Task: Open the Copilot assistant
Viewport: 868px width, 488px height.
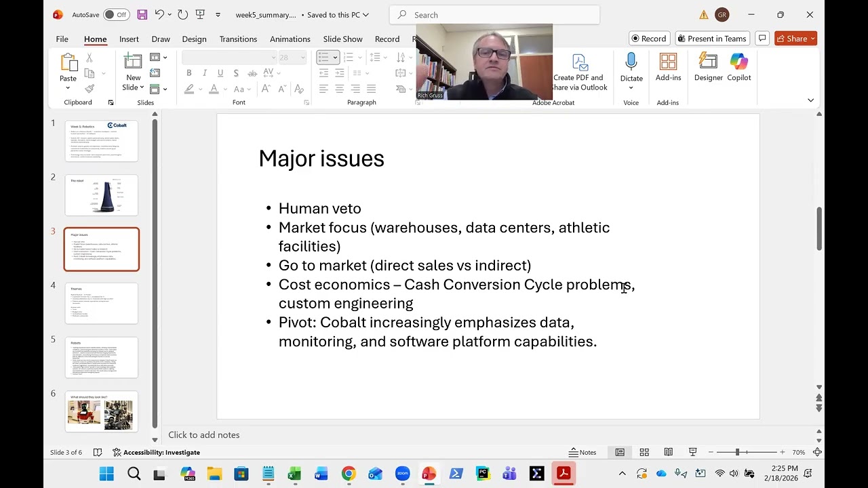Action: [x=739, y=67]
